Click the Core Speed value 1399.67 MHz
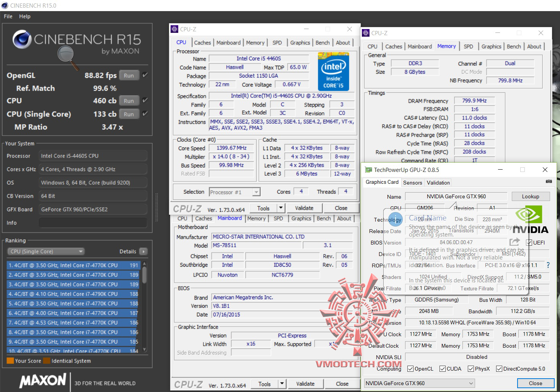 coord(231,148)
